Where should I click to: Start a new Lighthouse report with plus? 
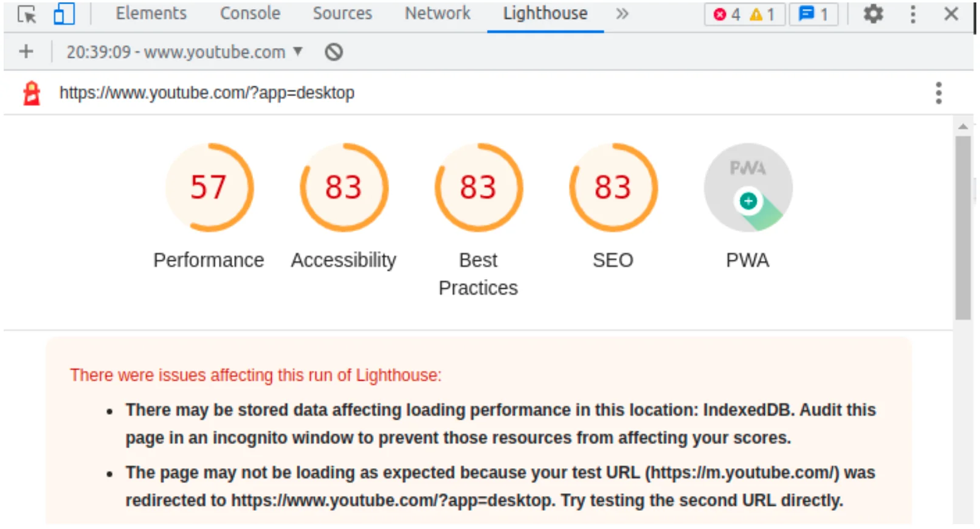(x=26, y=52)
